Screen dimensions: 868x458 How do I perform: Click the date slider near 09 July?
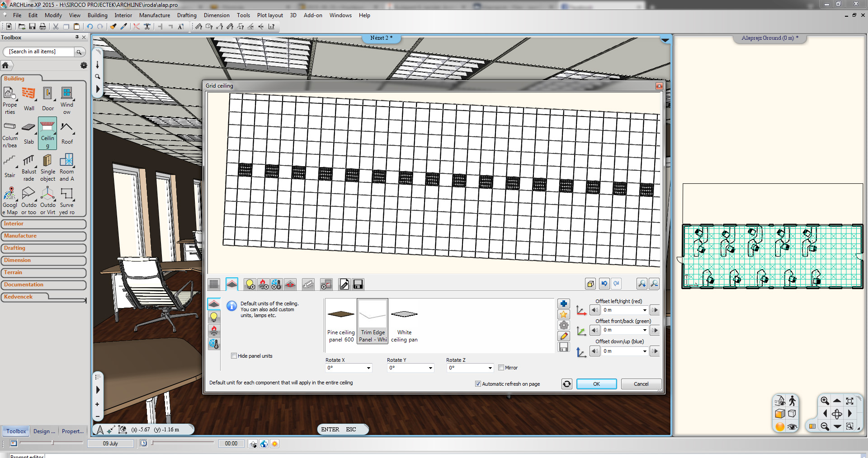[52, 443]
